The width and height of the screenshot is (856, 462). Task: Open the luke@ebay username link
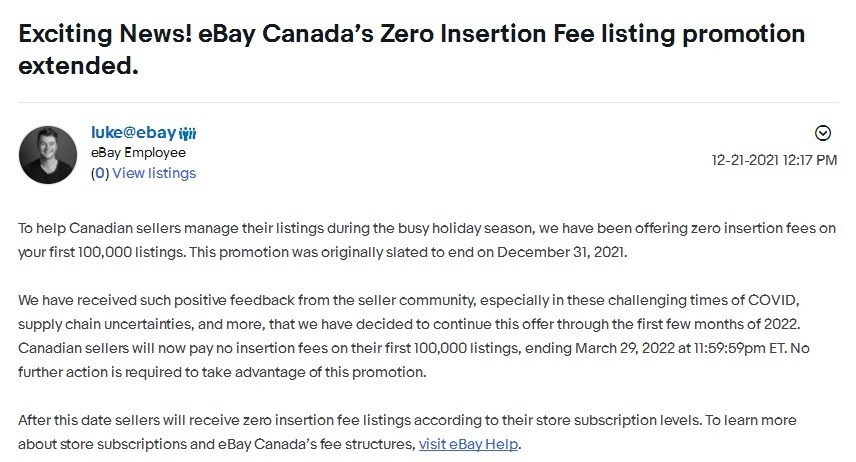(133, 133)
